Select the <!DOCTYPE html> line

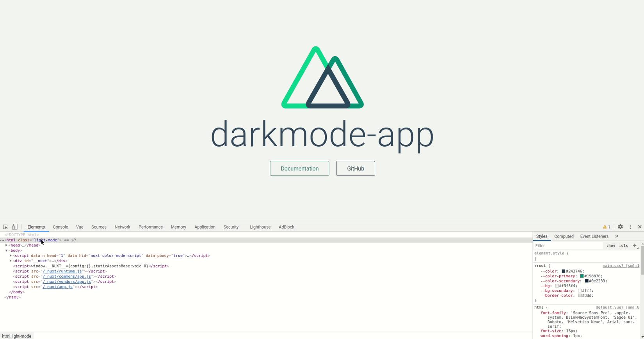[21, 235]
